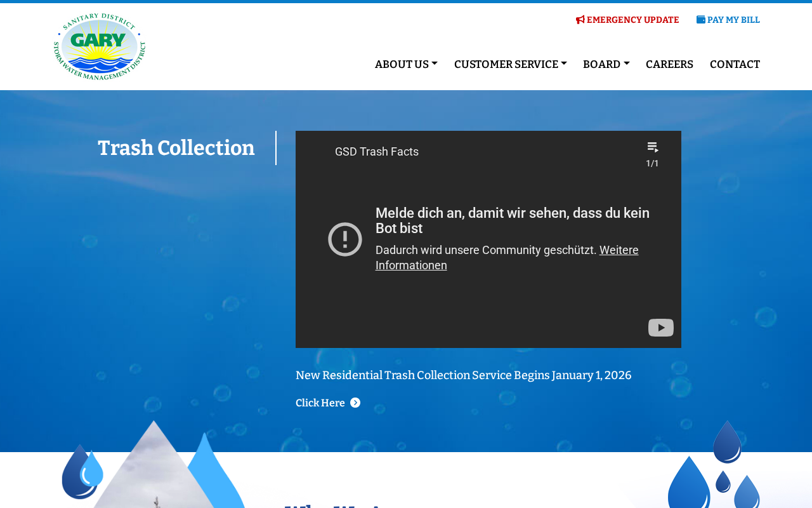
Task: Click the GSD Trash Facts video title
Action: point(377,152)
